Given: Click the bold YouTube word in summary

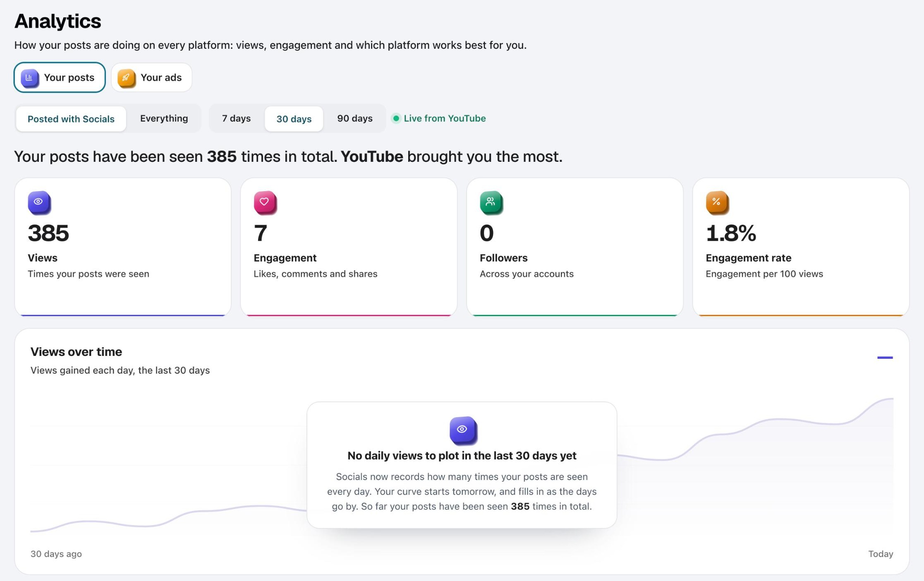Looking at the screenshot, I should click(372, 156).
